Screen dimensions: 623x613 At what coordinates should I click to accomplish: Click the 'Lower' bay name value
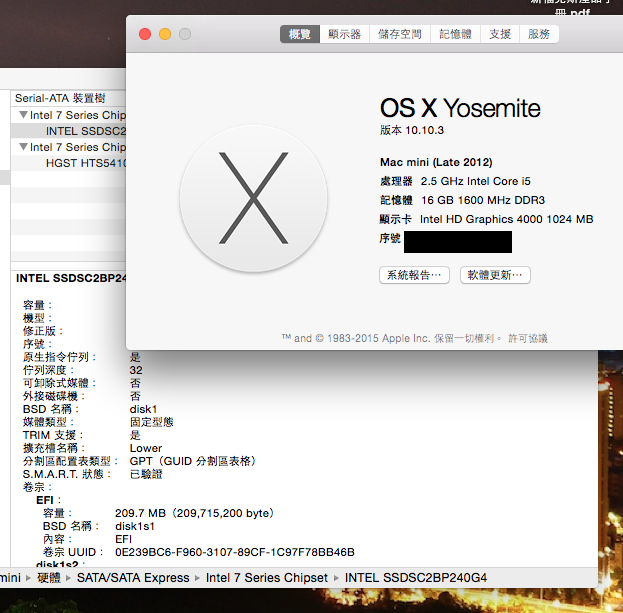(146, 448)
